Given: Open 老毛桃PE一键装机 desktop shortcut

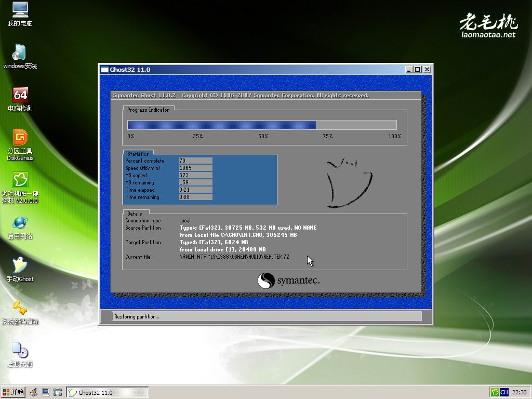Looking at the screenshot, I should (x=20, y=180).
